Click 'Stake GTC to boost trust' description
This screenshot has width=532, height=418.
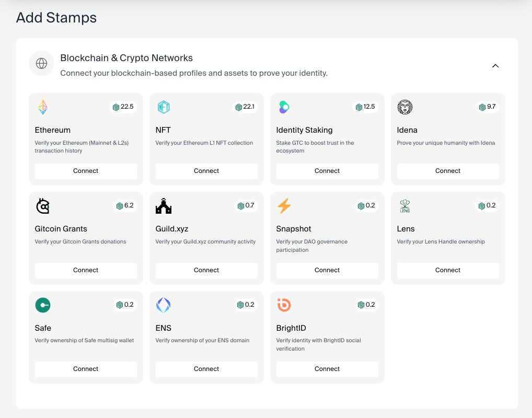click(x=315, y=147)
